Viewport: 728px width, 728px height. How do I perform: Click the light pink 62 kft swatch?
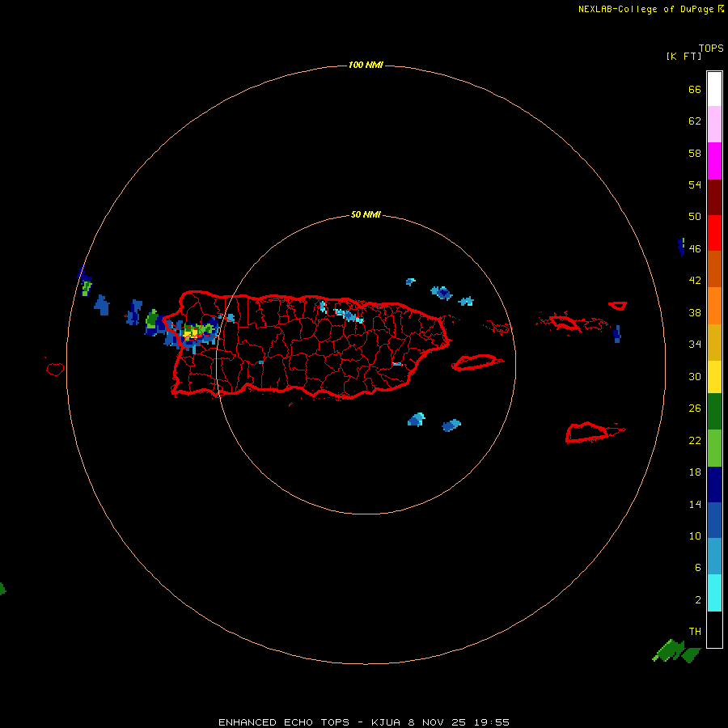(x=714, y=124)
